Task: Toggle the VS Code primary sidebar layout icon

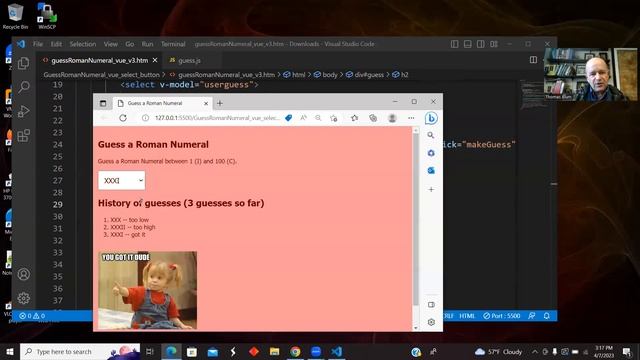Action: point(454,44)
